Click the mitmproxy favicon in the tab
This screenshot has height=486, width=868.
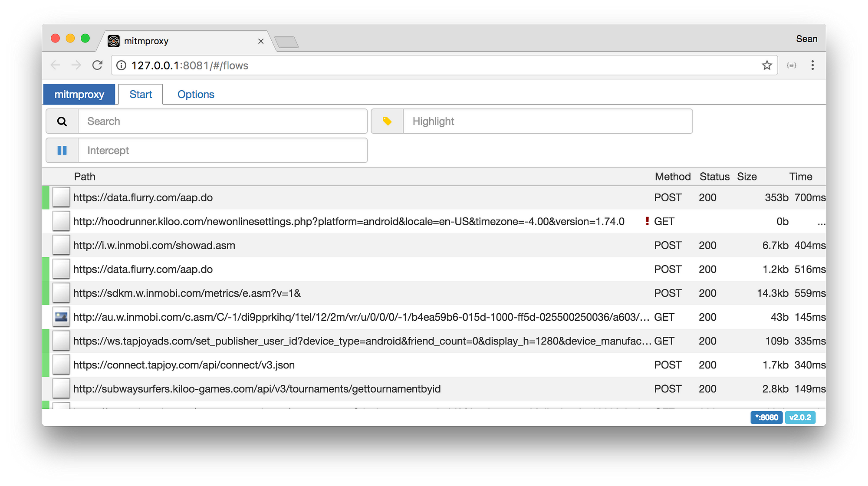(113, 41)
